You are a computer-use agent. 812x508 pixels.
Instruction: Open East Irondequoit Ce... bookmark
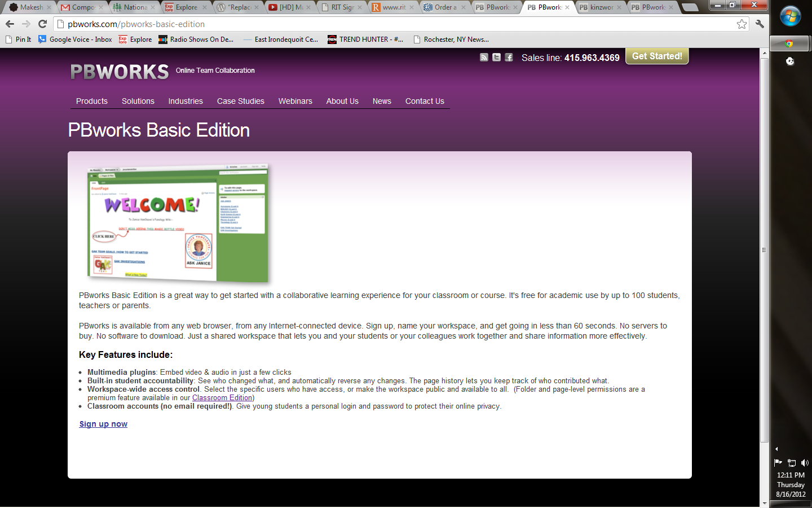(281, 40)
